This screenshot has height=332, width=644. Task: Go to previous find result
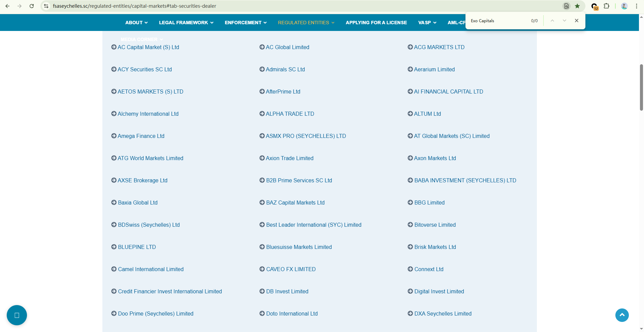point(552,21)
